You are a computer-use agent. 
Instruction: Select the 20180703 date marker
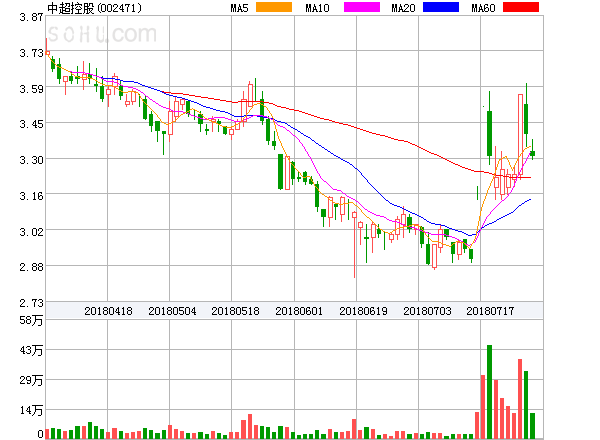click(x=427, y=311)
